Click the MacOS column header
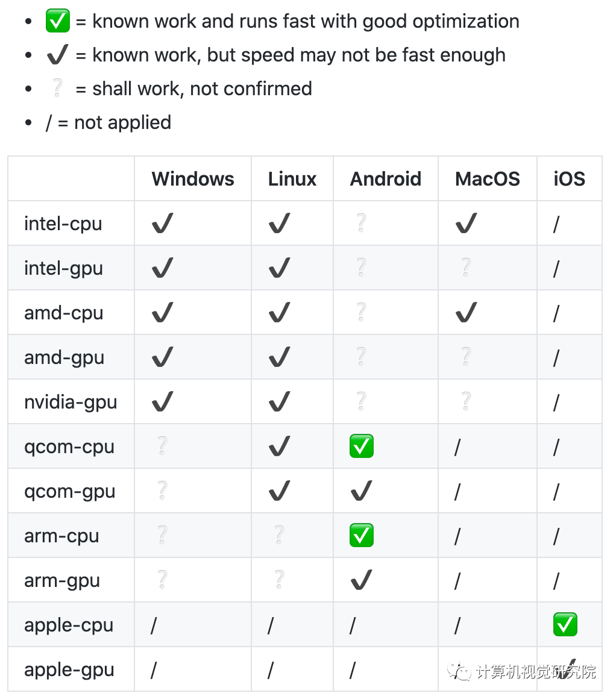Image resolution: width=616 pixels, height=699 pixels. pos(488,179)
